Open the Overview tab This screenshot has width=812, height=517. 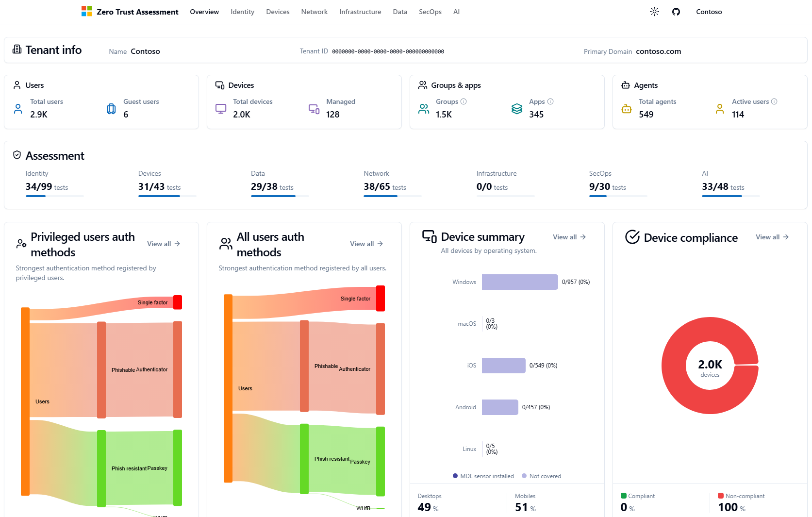coord(204,12)
